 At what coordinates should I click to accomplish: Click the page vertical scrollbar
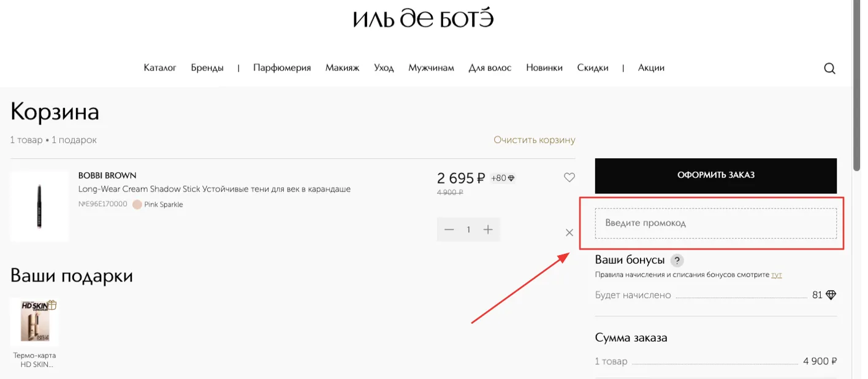856,86
